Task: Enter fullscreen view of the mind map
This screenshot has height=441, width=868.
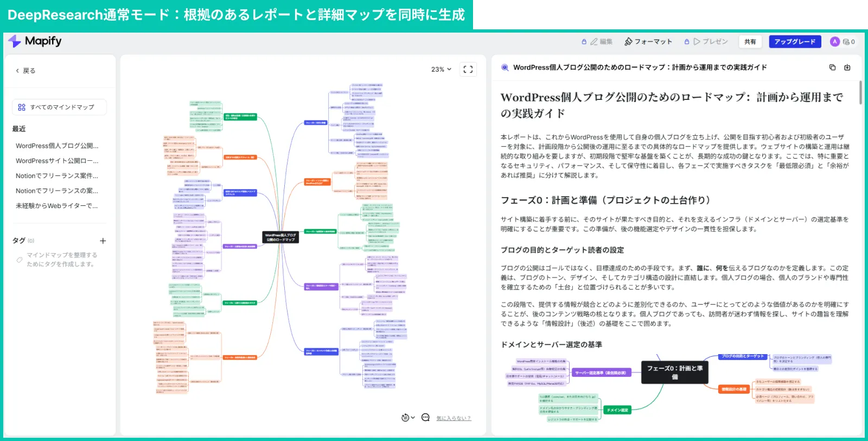Action: tap(468, 70)
